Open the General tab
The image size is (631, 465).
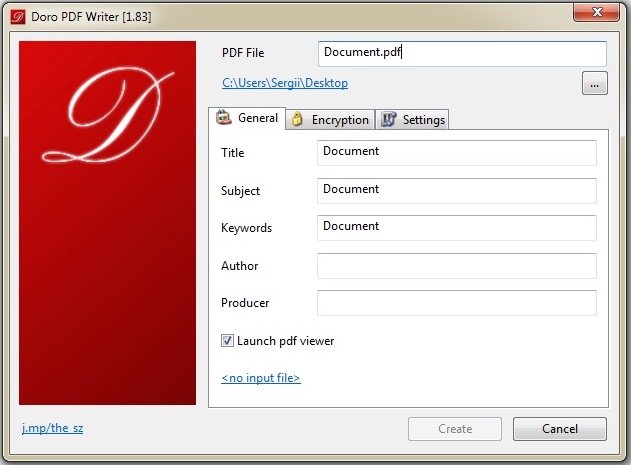coord(247,118)
